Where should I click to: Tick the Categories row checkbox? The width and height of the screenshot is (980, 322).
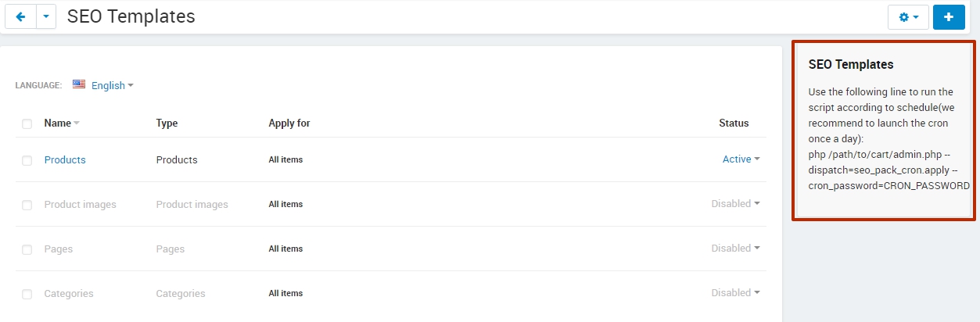[27, 294]
